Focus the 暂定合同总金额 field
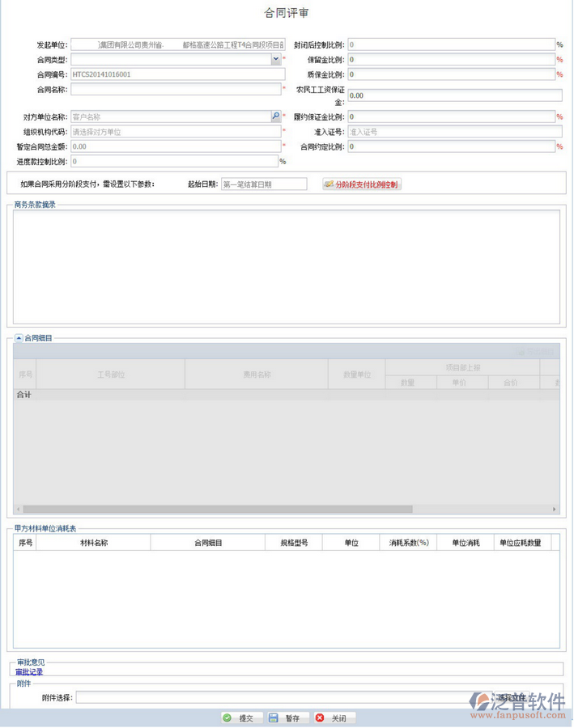Image resolution: width=574 pixels, height=728 pixels. tap(176, 146)
